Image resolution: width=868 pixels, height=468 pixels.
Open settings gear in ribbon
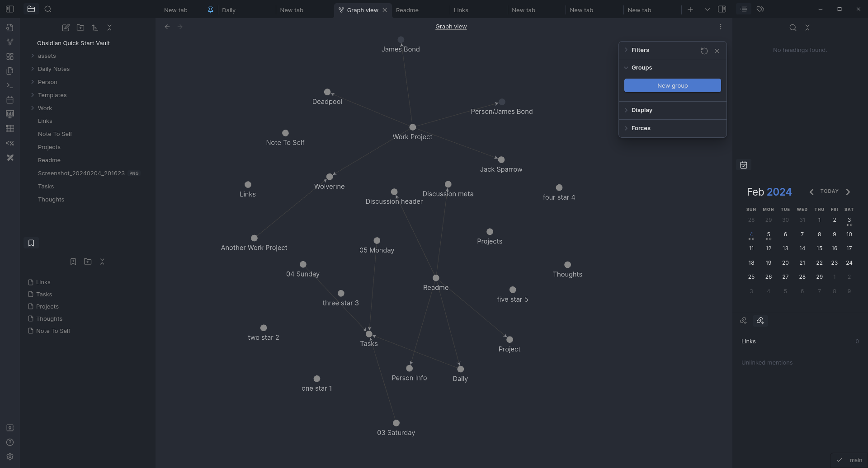(10, 457)
